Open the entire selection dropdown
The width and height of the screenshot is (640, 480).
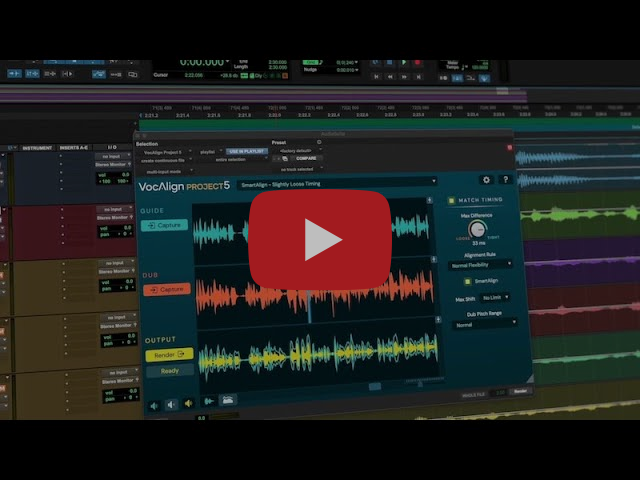pyautogui.click(x=241, y=160)
